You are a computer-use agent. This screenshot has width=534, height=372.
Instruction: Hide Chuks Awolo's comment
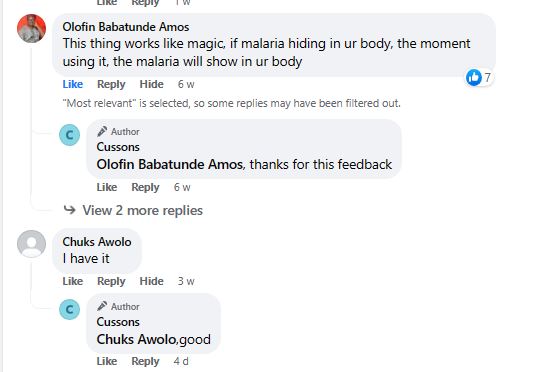pyautogui.click(x=152, y=281)
